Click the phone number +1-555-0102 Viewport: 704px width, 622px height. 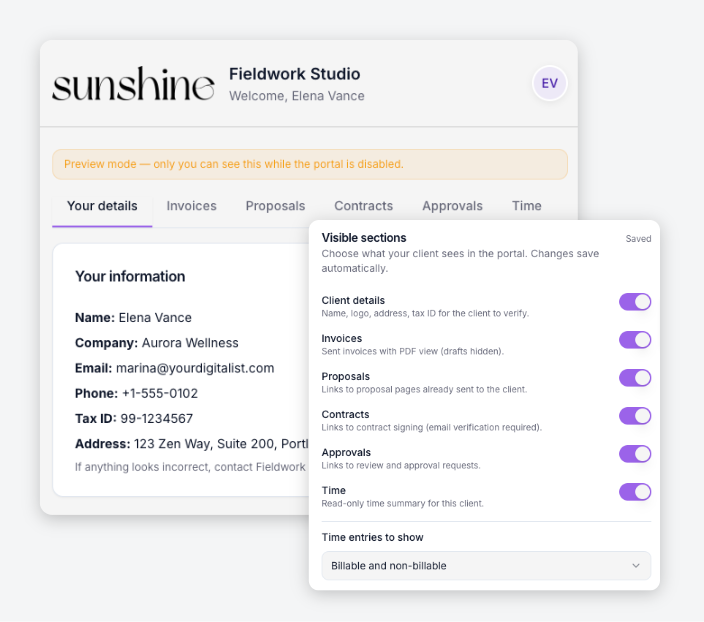tap(160, 393)
